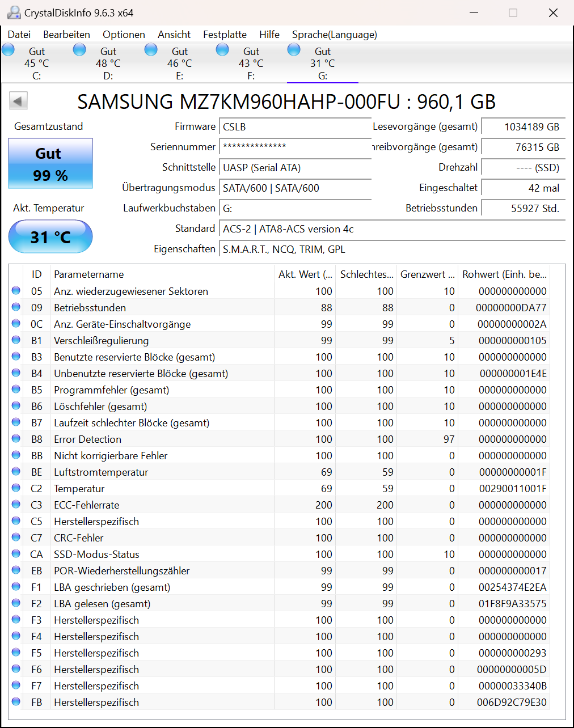Click status orb for ID FB row

point(16,702)
